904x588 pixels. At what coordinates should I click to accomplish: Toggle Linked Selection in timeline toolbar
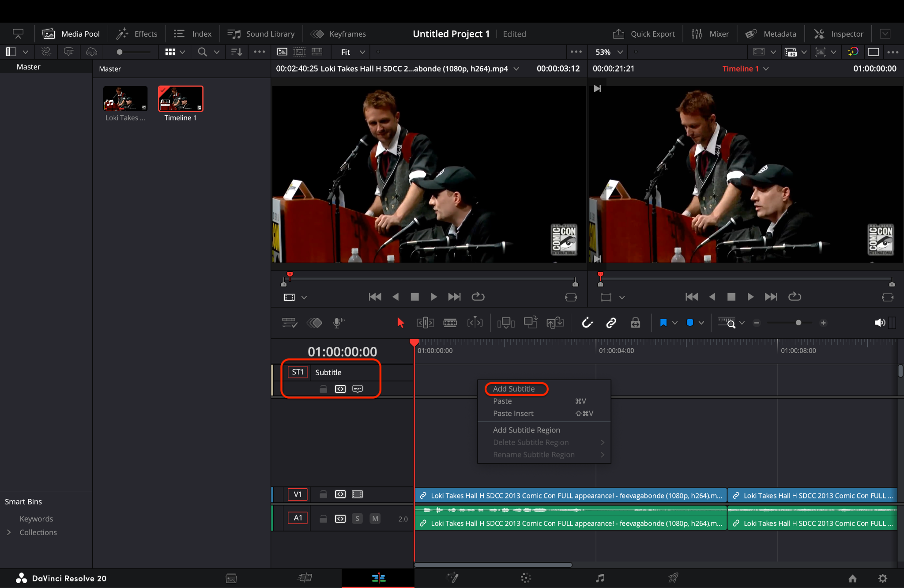pyautogui.click(x=612, y=323)
